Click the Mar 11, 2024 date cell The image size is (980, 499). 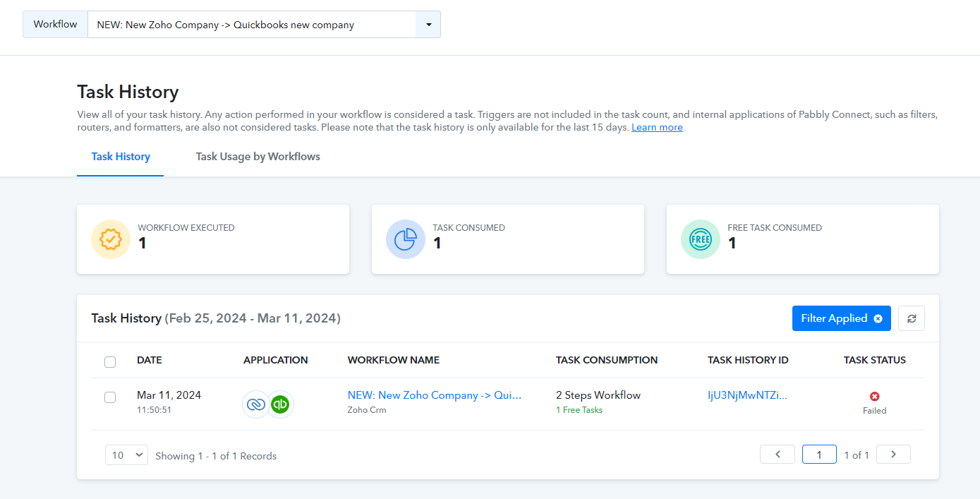tap(169, 395)
